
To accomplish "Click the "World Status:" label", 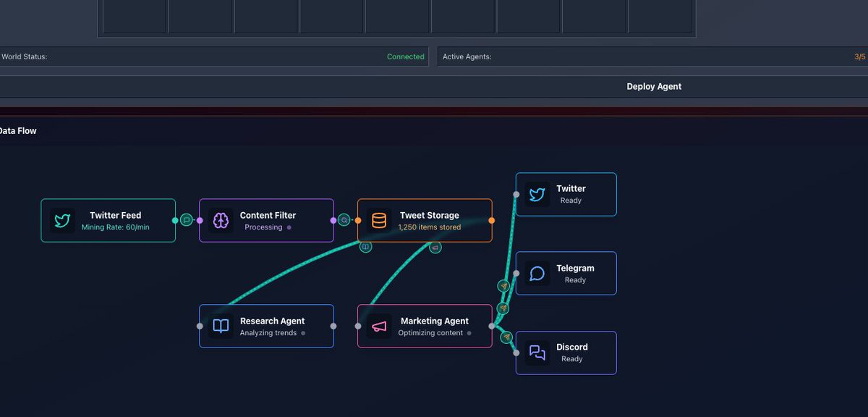I will (24, 56).
